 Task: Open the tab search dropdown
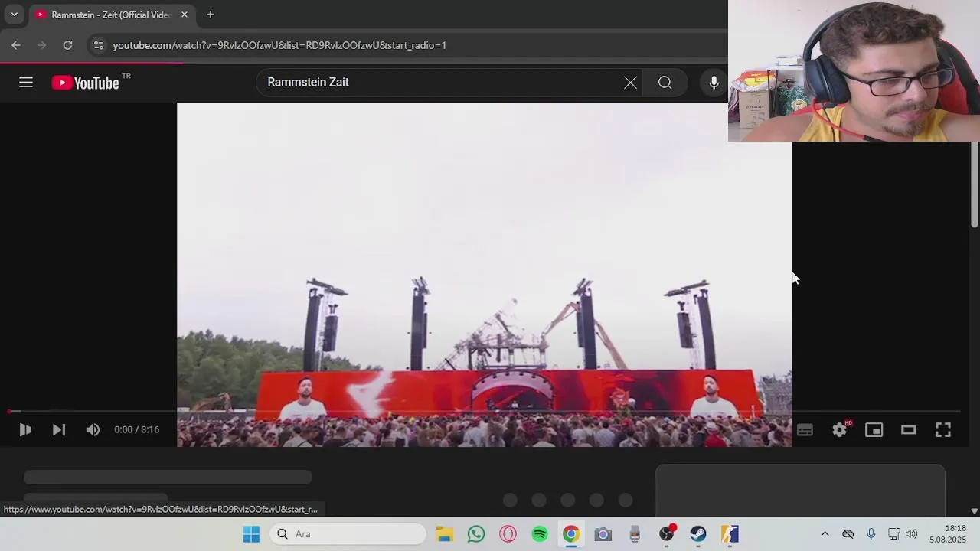pyautogui.click(x=14, y=15)
